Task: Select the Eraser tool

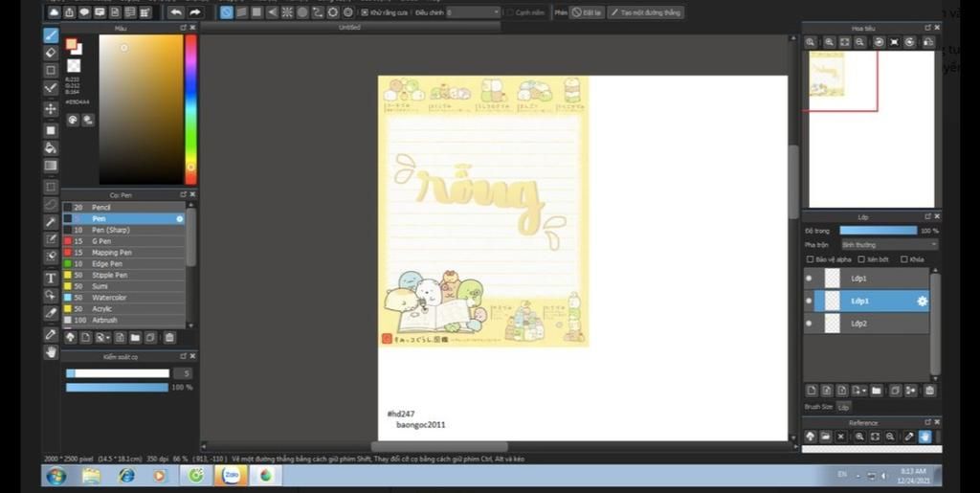Action: [51, 53]
